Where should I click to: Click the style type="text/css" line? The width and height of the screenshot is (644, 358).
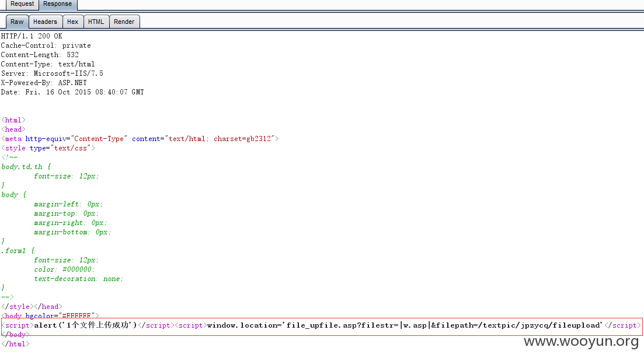(48, 148)
